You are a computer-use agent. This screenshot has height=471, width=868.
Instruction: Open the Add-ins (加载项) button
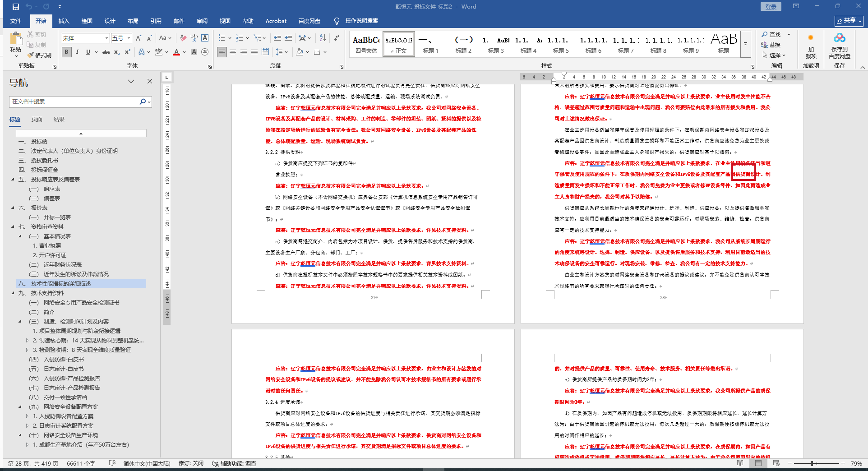pyautogui.click(x=811, y=46)
